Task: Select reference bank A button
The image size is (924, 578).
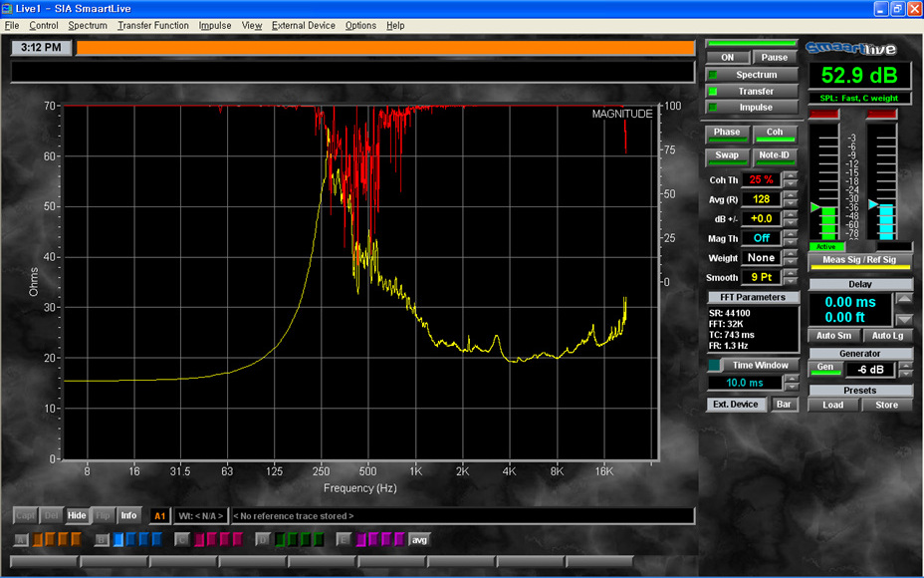Action: click(21, 539)
